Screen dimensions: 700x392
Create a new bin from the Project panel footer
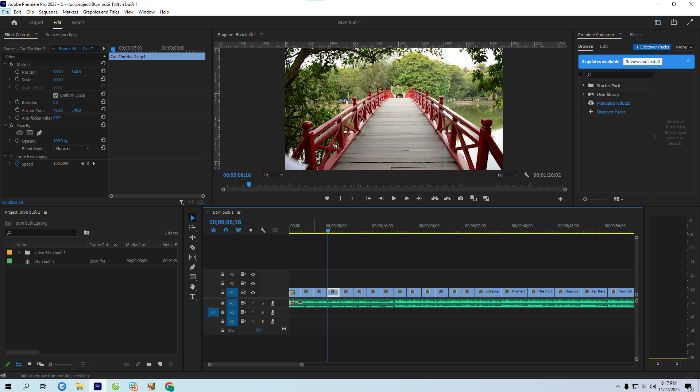(x=149, y=364)
